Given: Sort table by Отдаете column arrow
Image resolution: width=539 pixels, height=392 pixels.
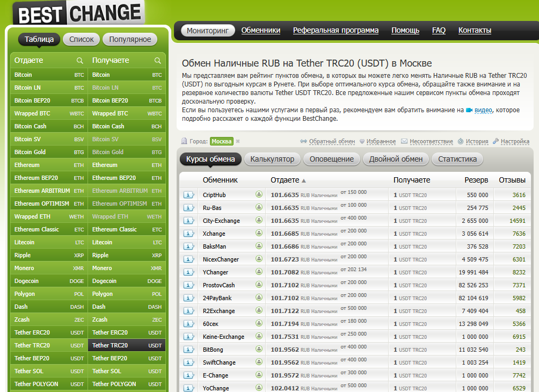Looking at the screenshot, I should click(x=303, y=180).
